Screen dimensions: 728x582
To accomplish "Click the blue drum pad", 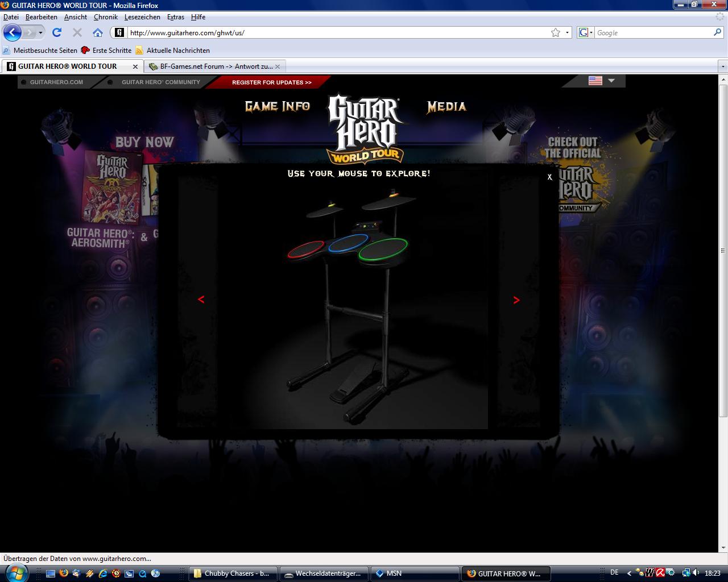I will 348,243.
